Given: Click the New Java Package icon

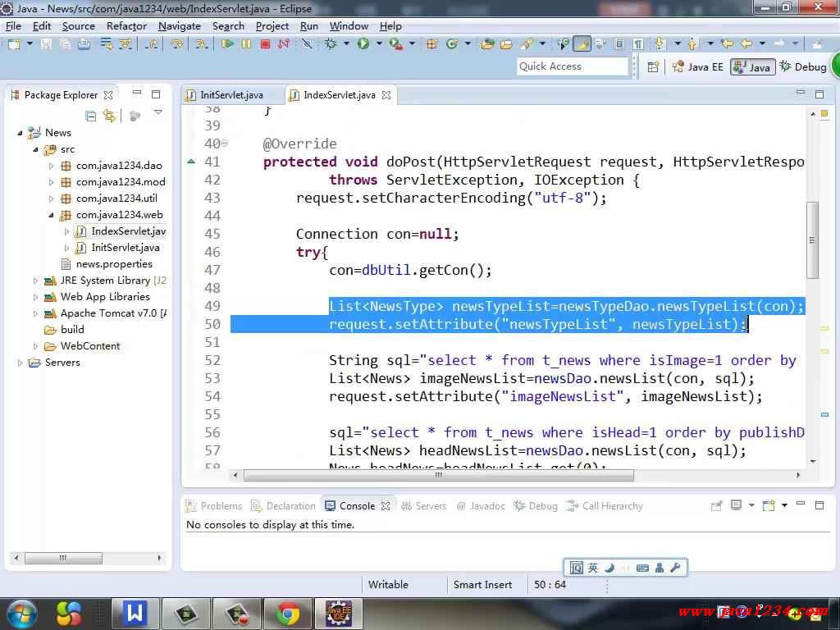Looking at the screenshot, I should tap(431, 44).
